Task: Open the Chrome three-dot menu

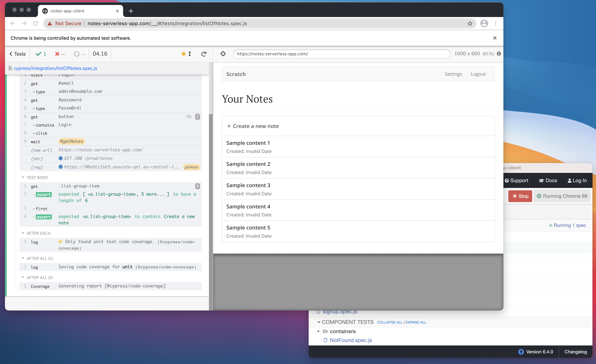Action: [495, 23]
